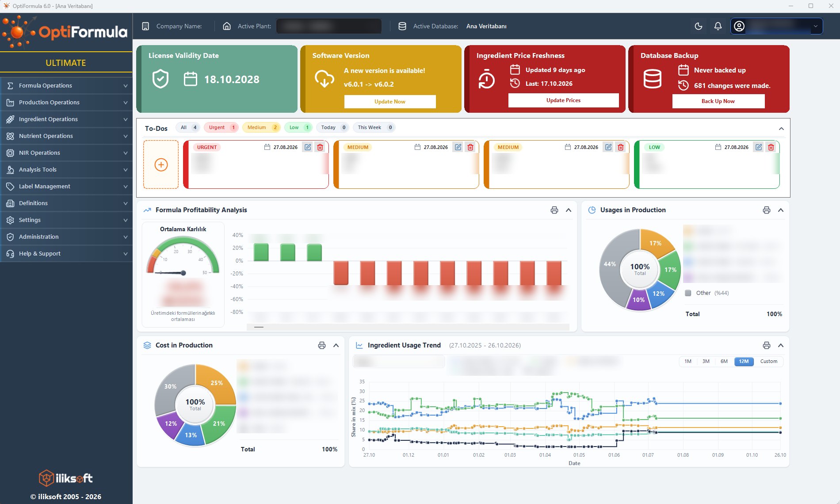Delete the URGENT to-do card
Viewport: 840px width, 504px height.
tap(320, 147)
